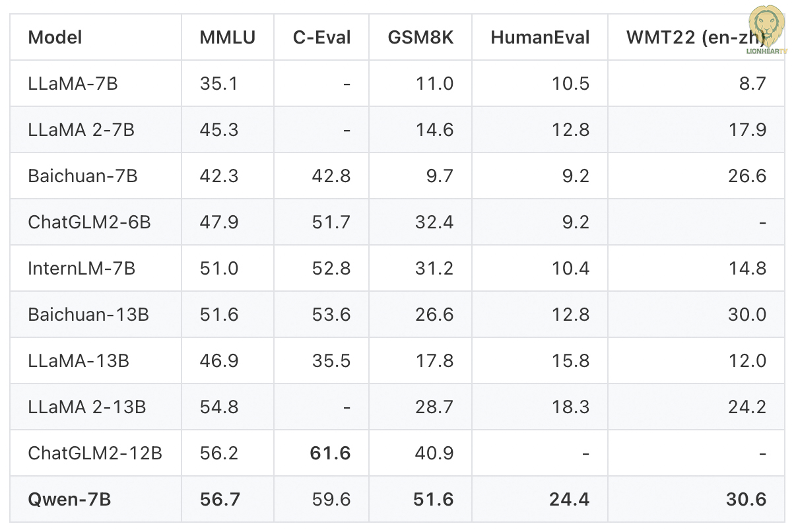796x532 pixels.
Task: Select the Baichuan-7B model cell
Action: pos(83,176)
